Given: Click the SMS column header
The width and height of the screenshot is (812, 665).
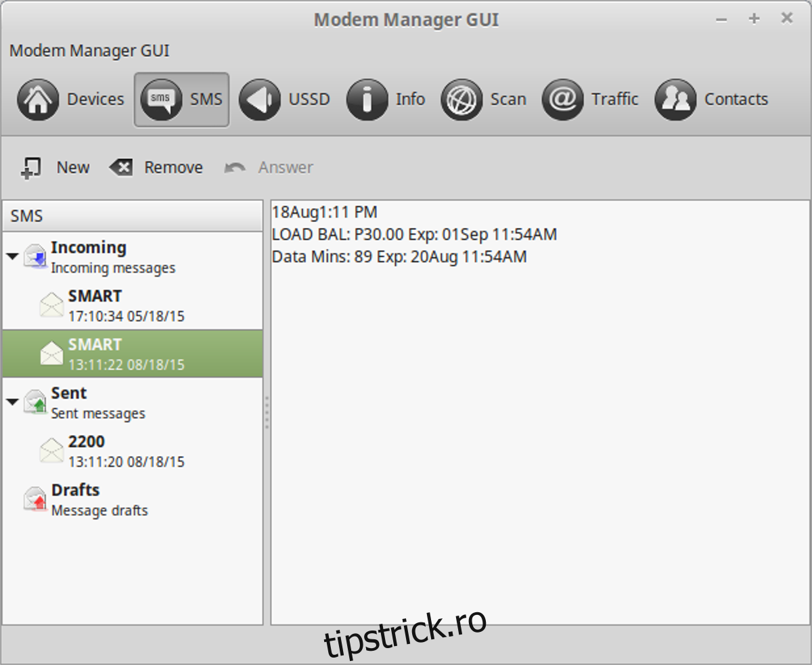Looking at the screenshot, I should pos(133,216).
